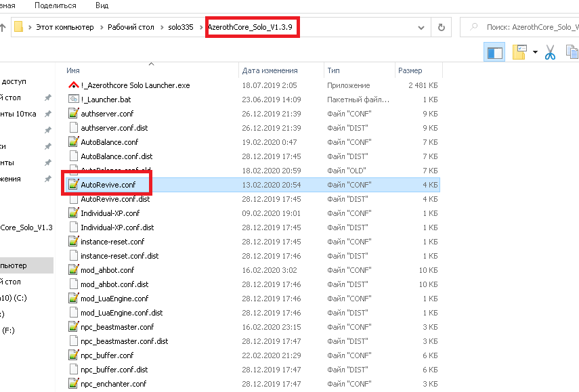Select AutoRevive.conf.dist file
This screenshot has width=579, height=392.
[x=115, y=199]
